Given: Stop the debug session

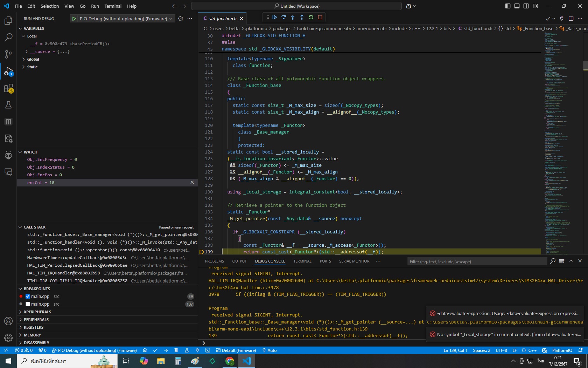Looking at the screenshot, I should pyautogui.click(x=320, y=17).
